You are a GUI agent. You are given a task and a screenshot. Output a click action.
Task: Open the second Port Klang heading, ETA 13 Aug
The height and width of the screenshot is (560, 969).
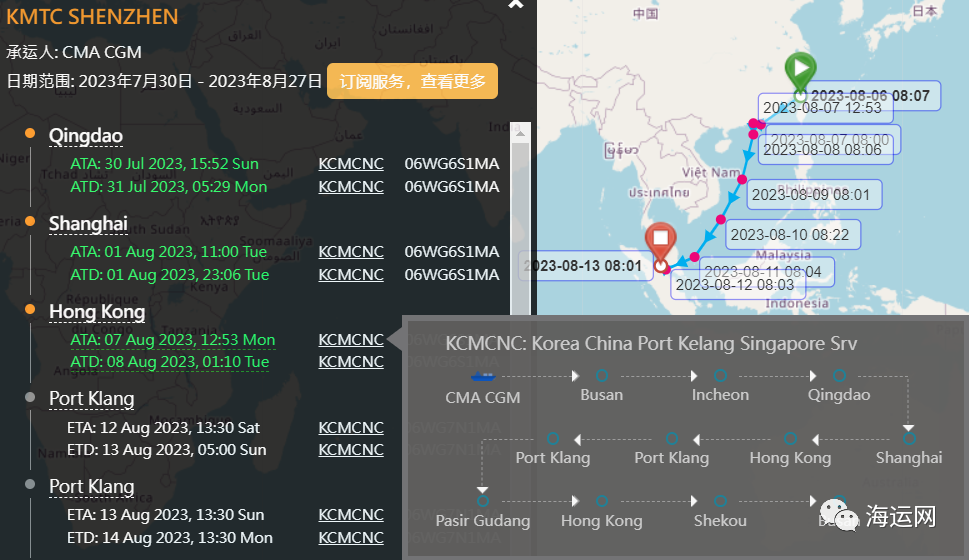[x=91, y=486]
